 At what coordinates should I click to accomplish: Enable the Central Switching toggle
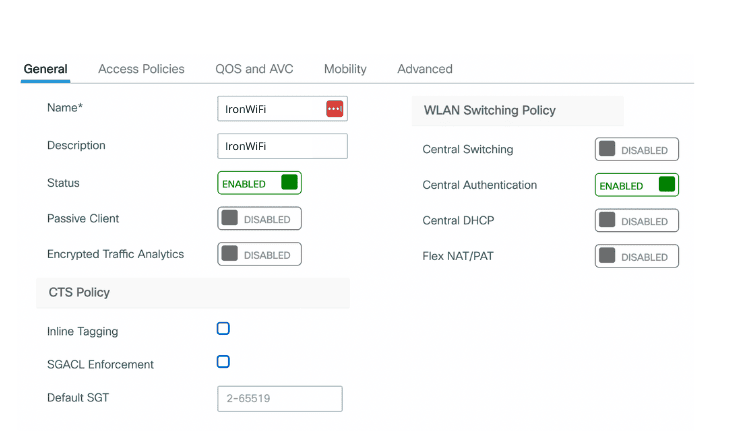click(637, 150)
